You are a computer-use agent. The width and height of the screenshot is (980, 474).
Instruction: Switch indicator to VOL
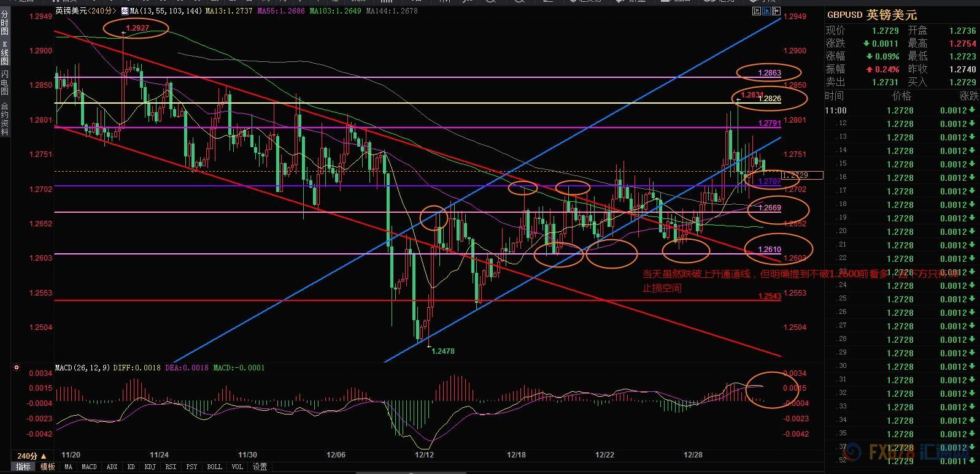[x=237, y=467]
